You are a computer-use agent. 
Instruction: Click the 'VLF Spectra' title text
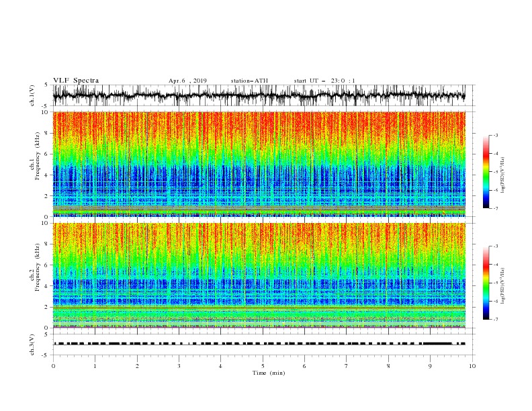tap(76, 81)
